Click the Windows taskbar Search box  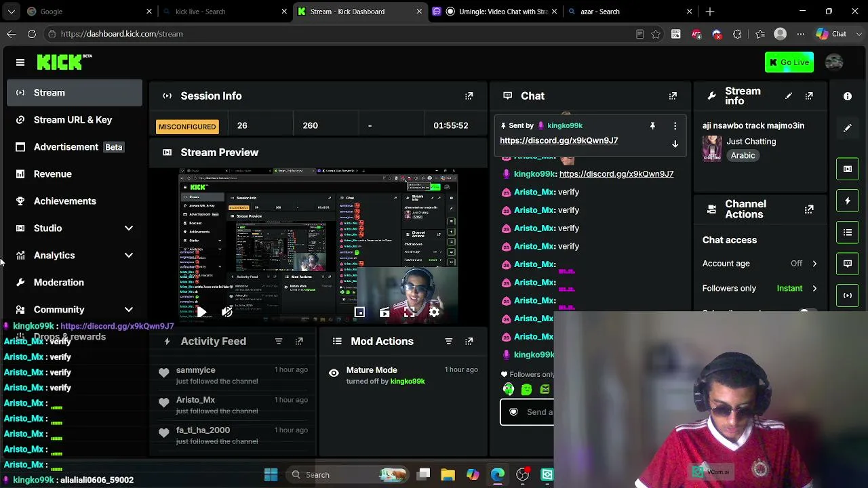(x=346, y=474)
